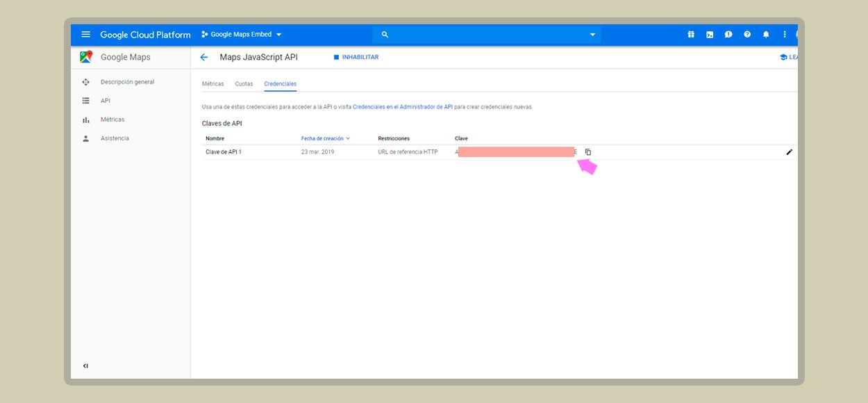
Task: Open the Learn graduation cap link
Action: click(x=788, y=57)
